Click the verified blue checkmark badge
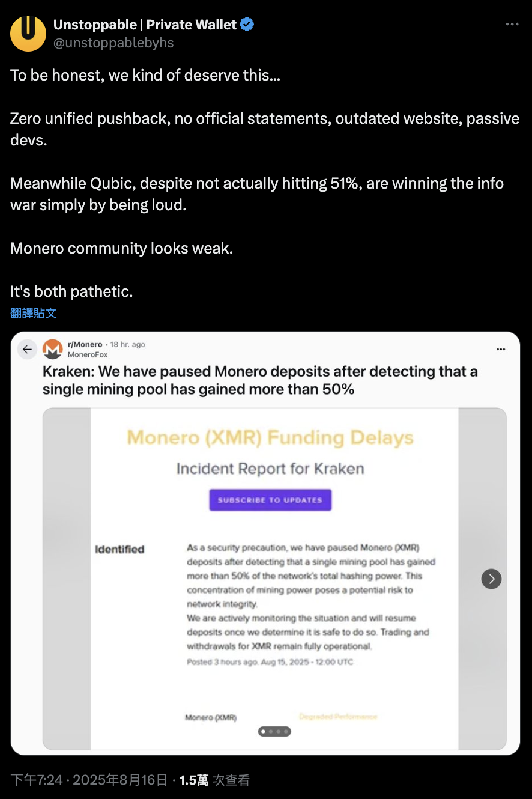The height and width of the screenshot is (799, 532). (246, 24)
